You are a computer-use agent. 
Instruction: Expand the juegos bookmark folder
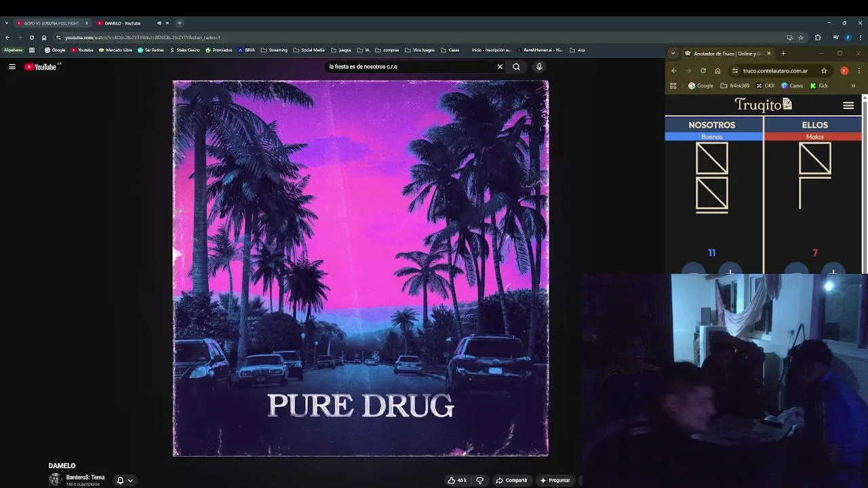coord(341,49)
